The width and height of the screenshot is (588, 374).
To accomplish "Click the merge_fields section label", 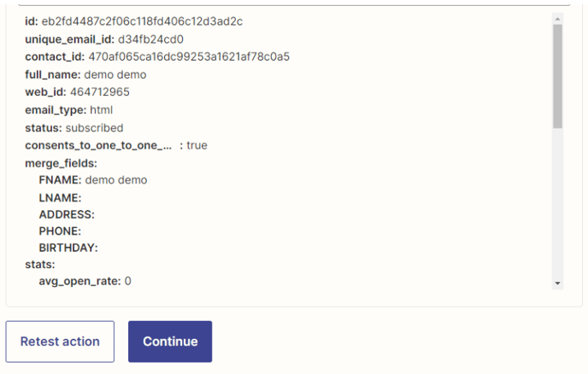I will click(x=62, y=163).
